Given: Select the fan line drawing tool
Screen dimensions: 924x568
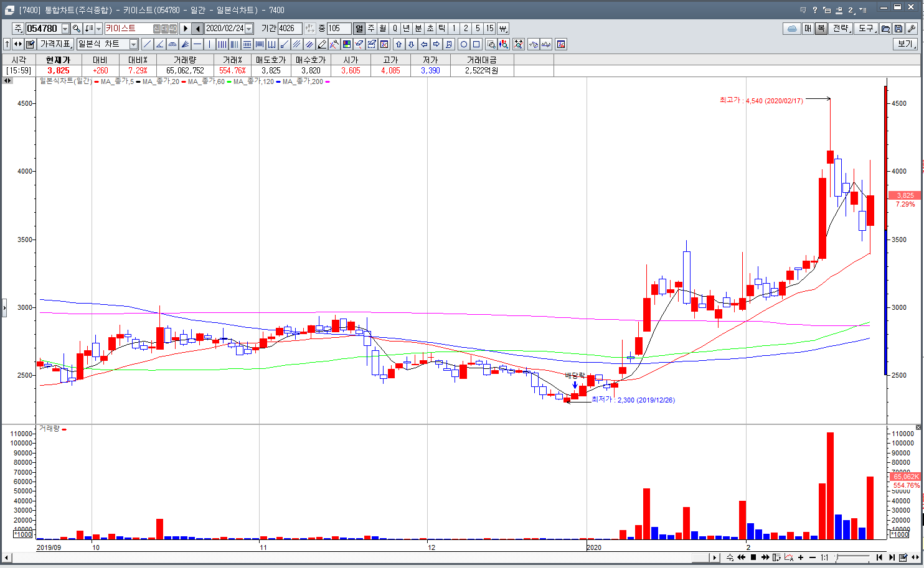Looking at the screenshot, I should (x=185, y=44).
